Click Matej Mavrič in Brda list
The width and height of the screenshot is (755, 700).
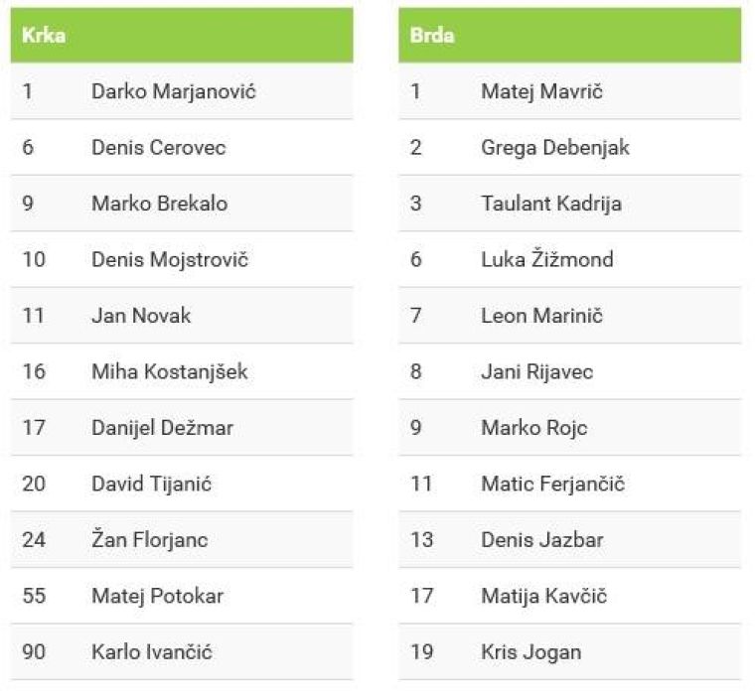pos(541,91)
